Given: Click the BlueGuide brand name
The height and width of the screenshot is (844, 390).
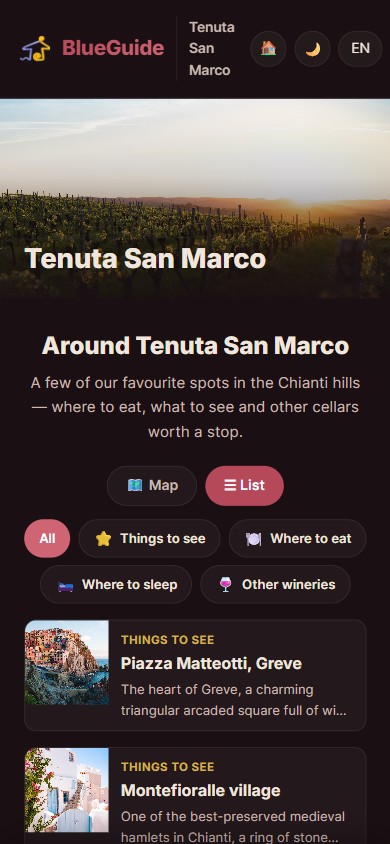Looking at the screenshot, I should coord(113,48).
